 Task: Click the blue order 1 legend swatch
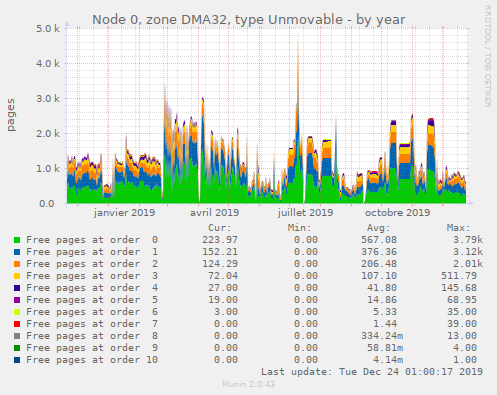pyautogui.click(x=17, y=252)
